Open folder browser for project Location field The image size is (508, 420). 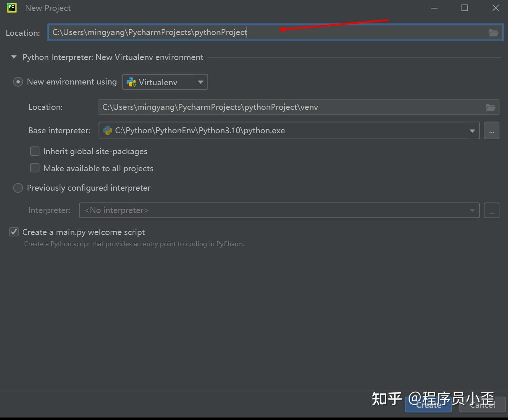click(x=493, y=33)
